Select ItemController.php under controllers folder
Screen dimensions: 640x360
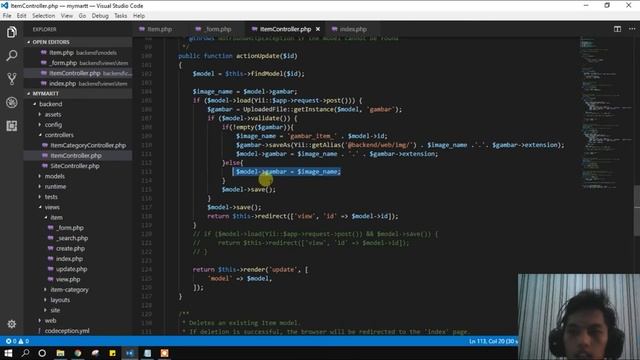(76, 156)
